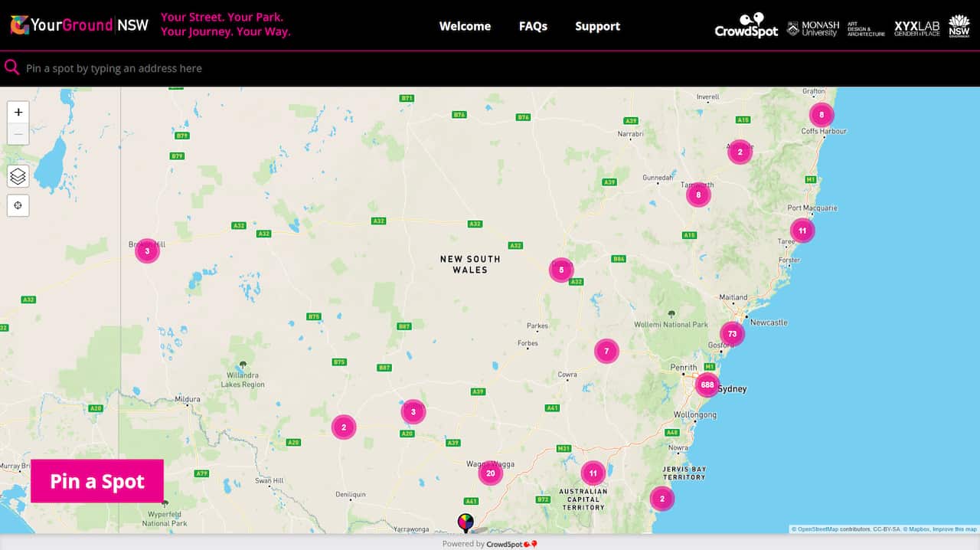This screenshot has width=980, height=550.
Task: Click the magnifier search icon
Action: [11, 67]
